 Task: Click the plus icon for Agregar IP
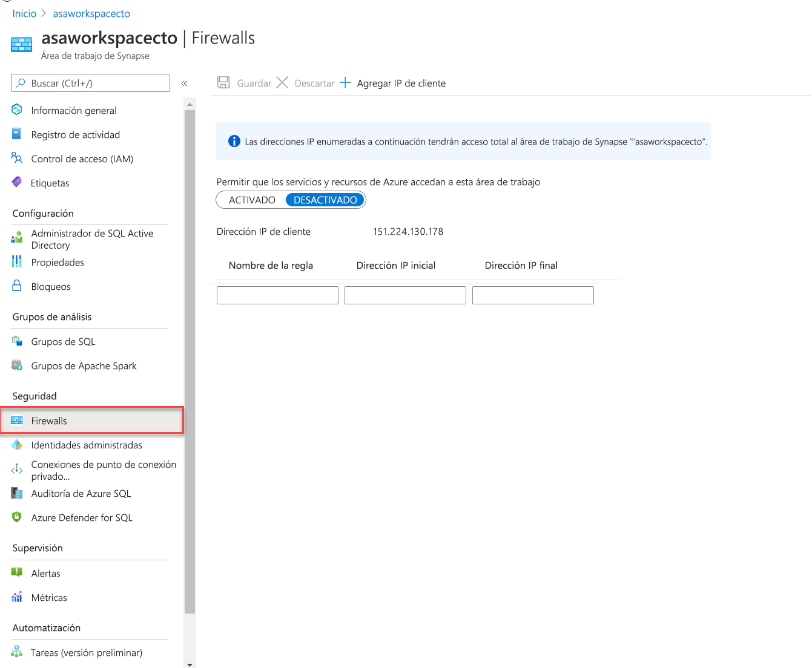point(345,83)
